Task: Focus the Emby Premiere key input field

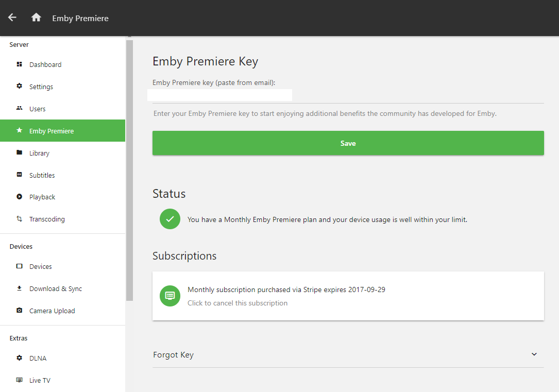Action: (x=348, y=95)
